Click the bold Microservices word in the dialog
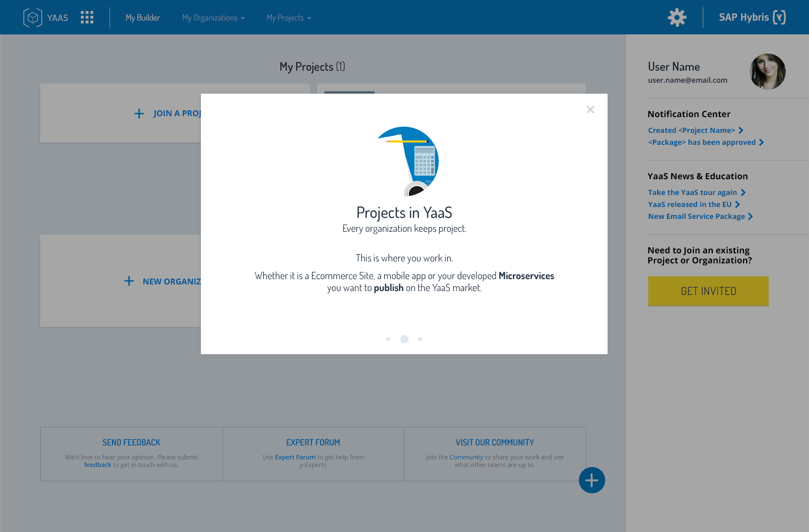 click(x=526, y=276)
